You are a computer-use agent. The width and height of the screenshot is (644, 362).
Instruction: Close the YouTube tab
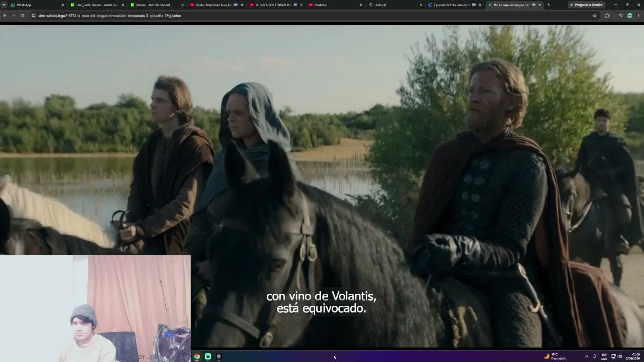[361, 5]
